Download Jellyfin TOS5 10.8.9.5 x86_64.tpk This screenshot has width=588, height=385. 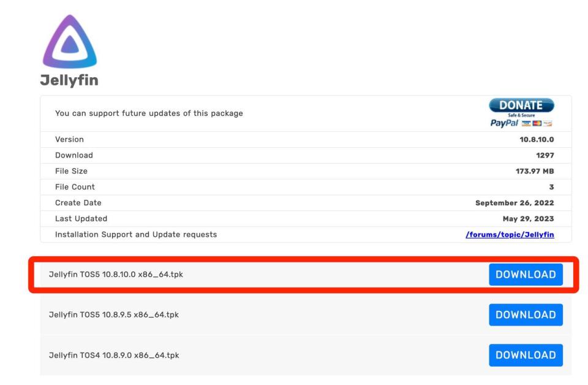pos(526,315)
